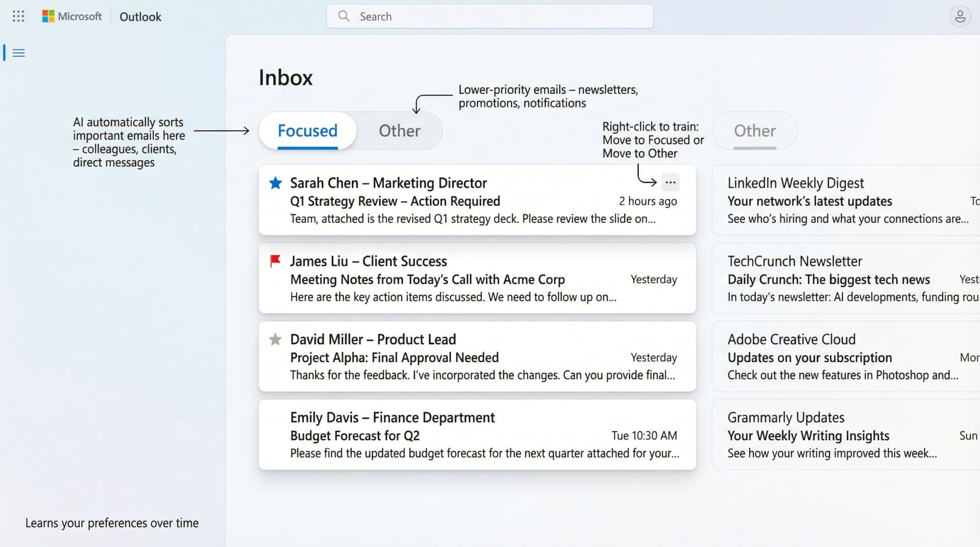Click the star on David Miller's email
This screenshot has height=547, width=980.
(x=275, y=339)
